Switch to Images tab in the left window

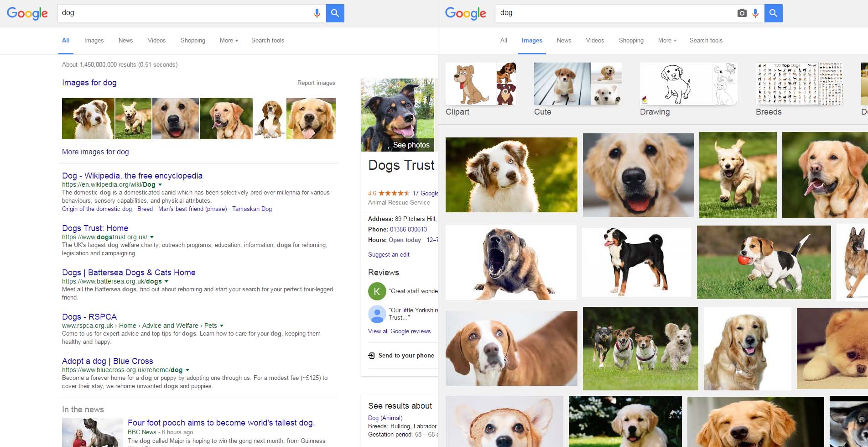click(x=94, y=40)
